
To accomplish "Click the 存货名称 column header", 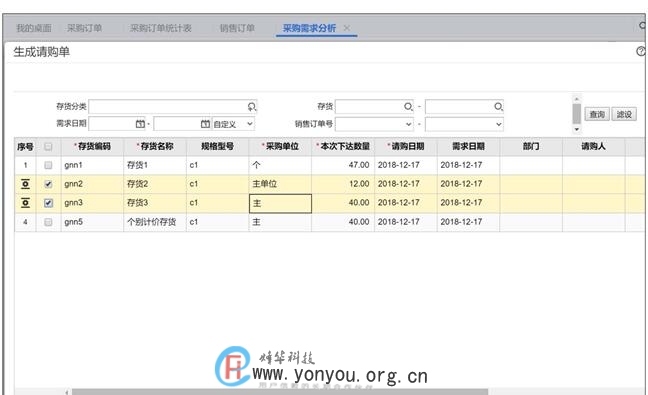I will [x=155, y=146].
